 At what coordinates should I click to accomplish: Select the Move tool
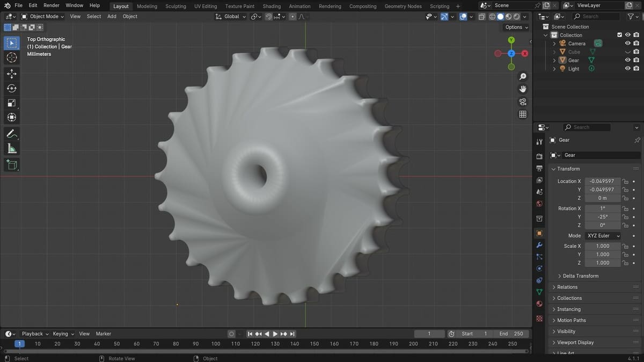(11, 74)
